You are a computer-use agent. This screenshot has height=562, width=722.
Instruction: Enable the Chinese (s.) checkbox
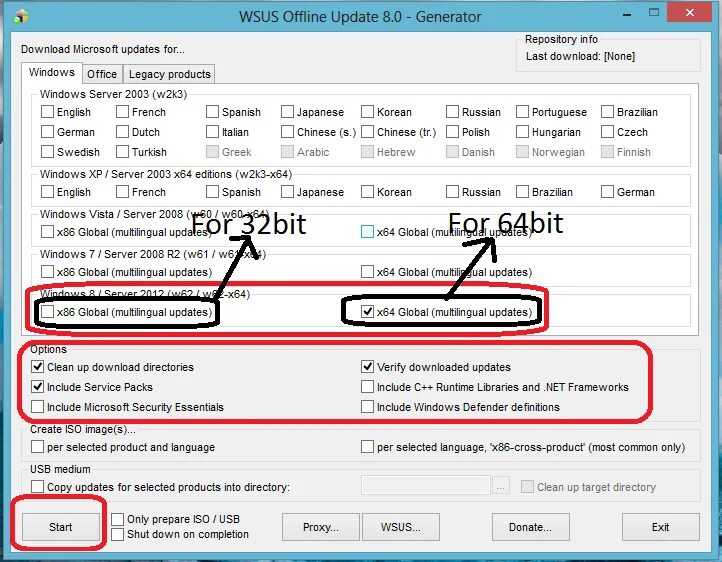point(287,132)
